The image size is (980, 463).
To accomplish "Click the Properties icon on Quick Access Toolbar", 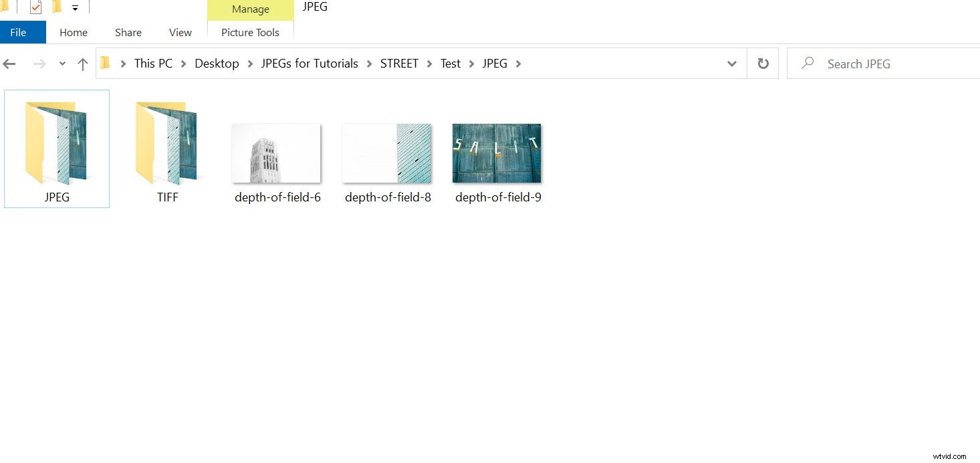I will coord(36,7).
